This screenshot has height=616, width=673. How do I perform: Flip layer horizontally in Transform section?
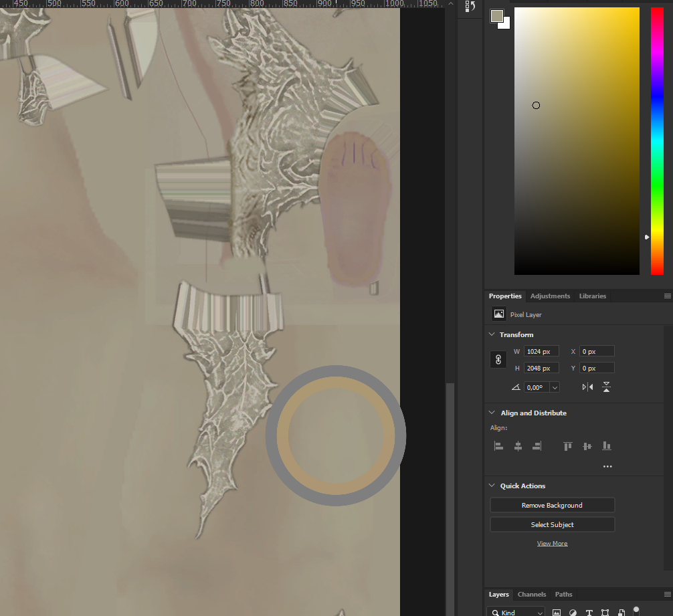click(x=587, y=387)
